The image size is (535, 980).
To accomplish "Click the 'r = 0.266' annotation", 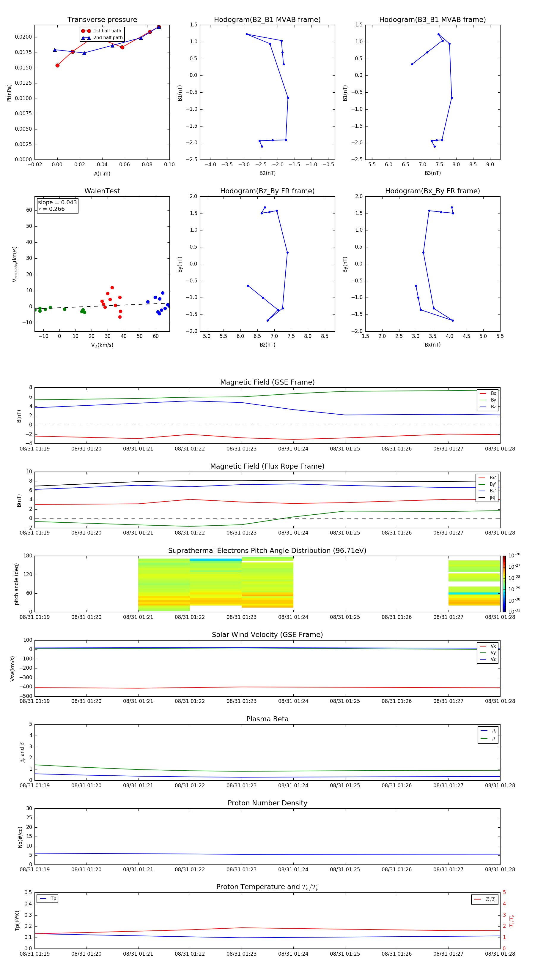I will [51, 209].
